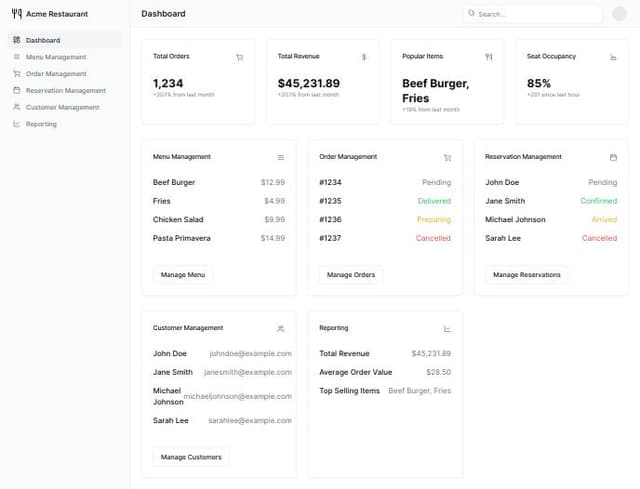This screenshot has height=489, width=640.
Task: Open the user avatar in top right
Action: click(x=619, y=13)
